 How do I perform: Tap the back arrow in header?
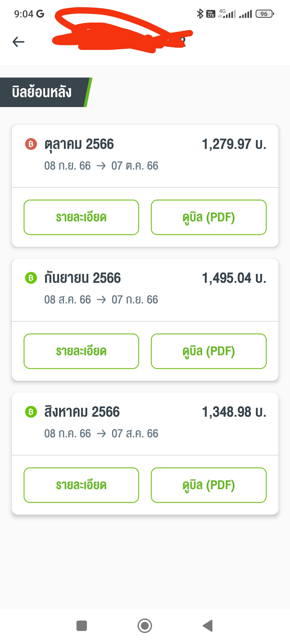click(19, 42)
